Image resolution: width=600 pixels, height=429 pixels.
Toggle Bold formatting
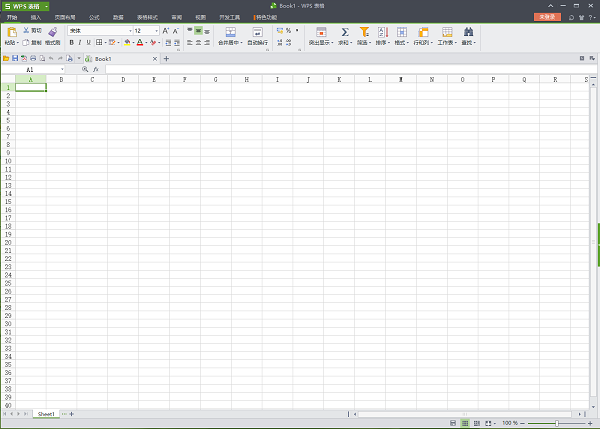[x=72, y=42]
